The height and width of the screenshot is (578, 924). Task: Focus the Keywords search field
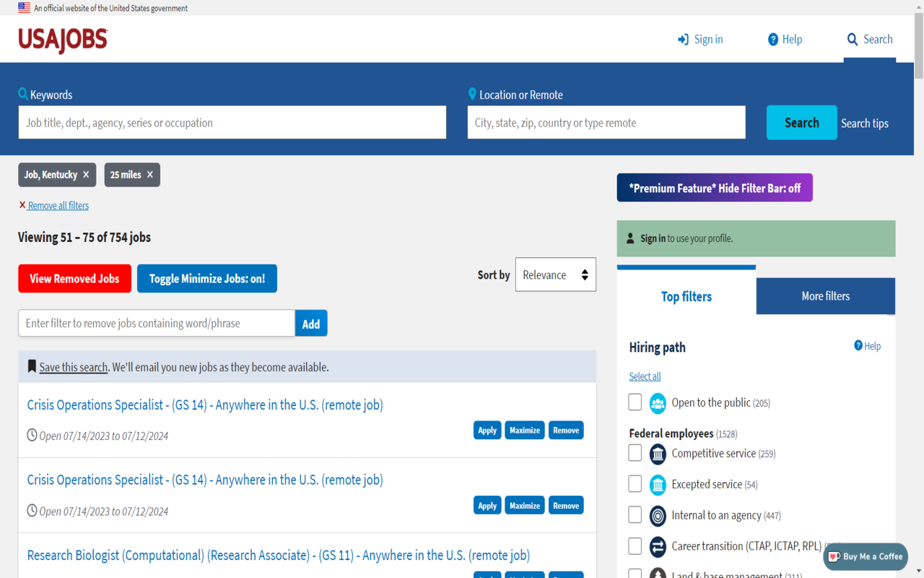pos(232,123)
